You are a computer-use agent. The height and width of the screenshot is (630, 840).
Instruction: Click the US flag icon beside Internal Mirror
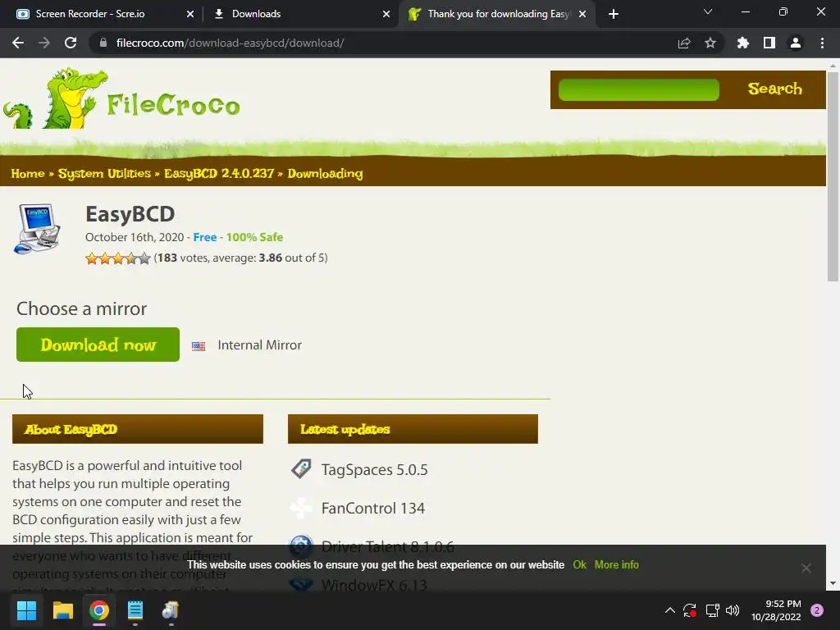(x=199, y=346)
